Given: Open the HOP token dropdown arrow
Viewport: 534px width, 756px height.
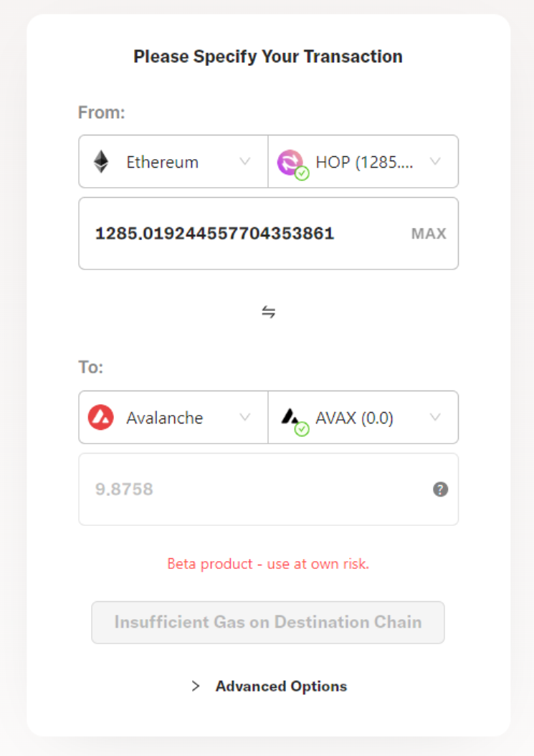Looking at the screenshot, I should [x=435, y=162].
